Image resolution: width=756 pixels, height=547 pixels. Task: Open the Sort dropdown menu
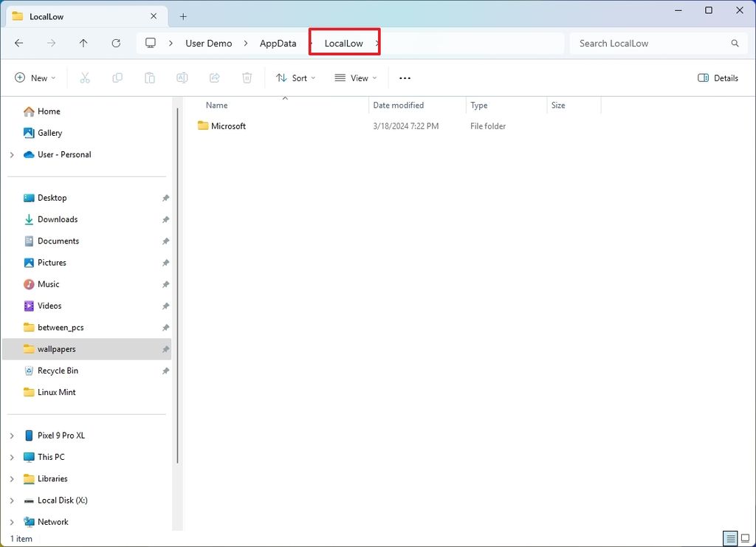(295, 78)
